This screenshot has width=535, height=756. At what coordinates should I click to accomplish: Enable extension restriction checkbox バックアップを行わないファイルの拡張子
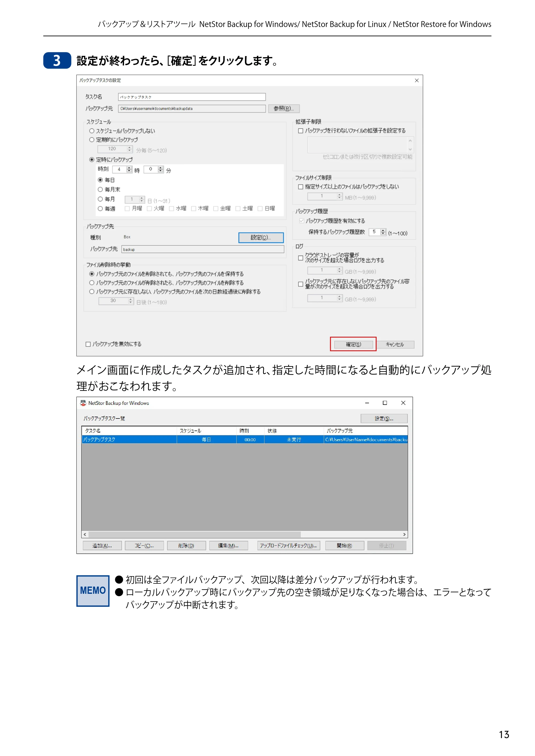coord(301,131)
